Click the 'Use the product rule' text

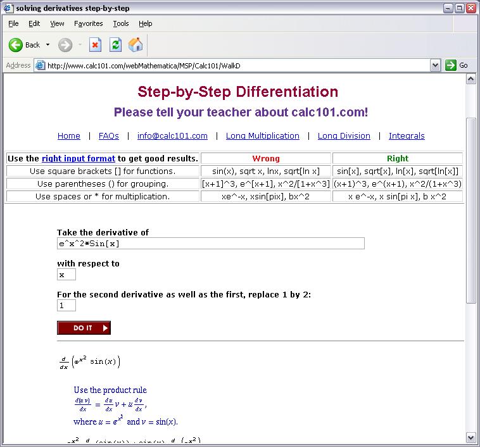[110, 390]
